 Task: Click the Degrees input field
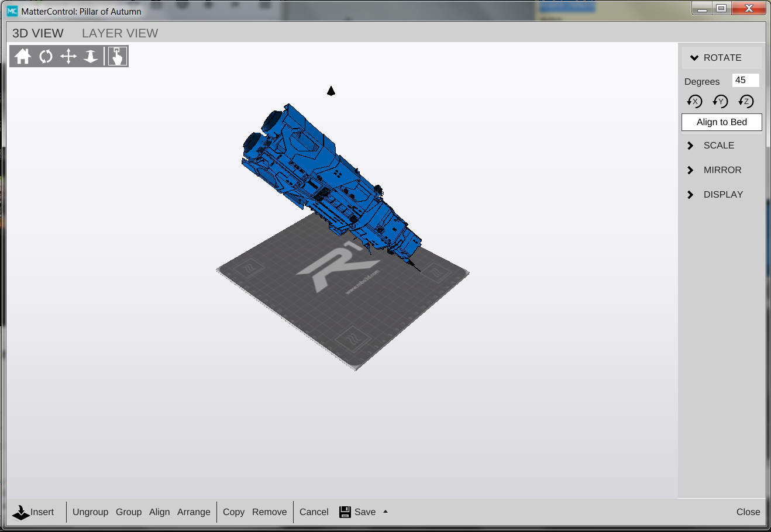tap(745, 81)
